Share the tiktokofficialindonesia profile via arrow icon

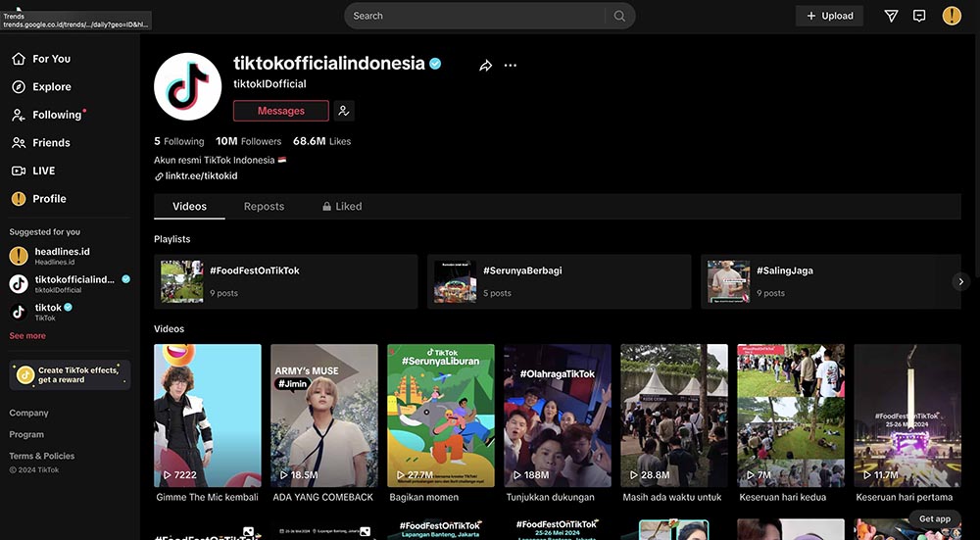tap(486, 66)
